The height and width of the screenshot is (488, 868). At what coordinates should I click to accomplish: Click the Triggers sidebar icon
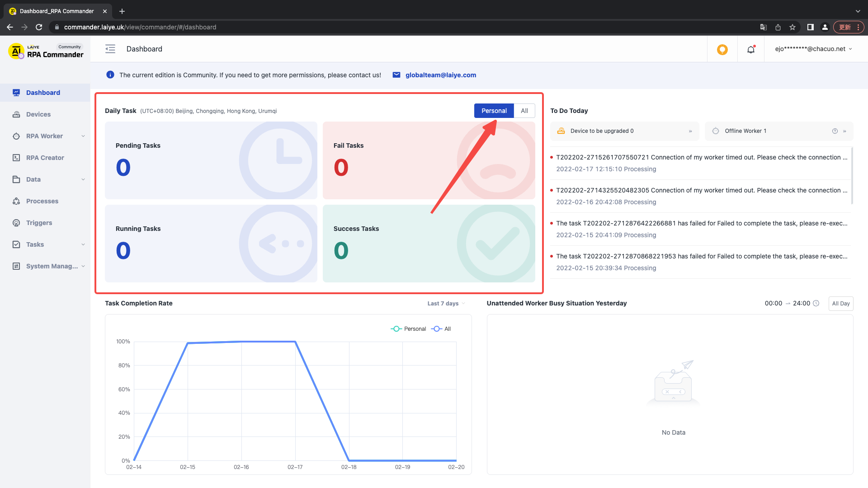coord(16,223)
